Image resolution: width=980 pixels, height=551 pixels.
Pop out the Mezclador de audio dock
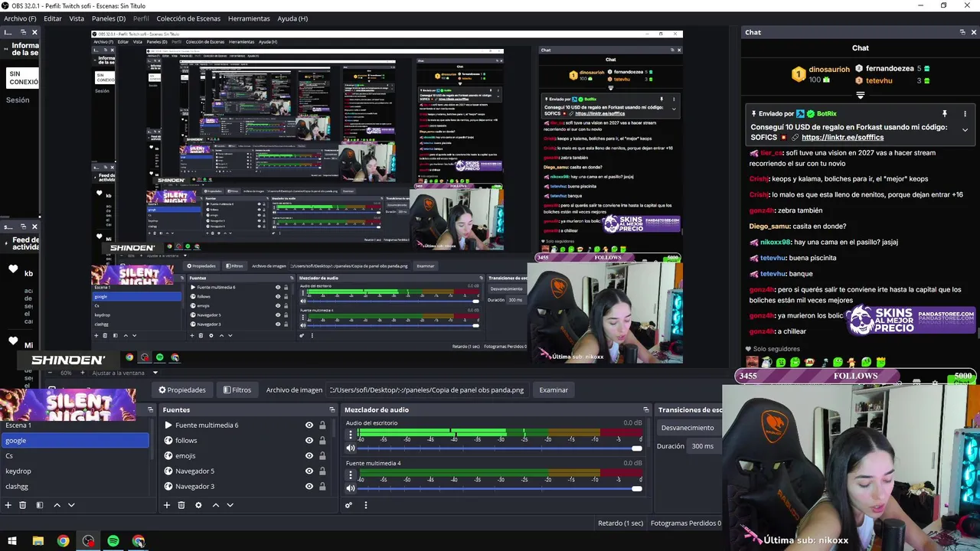click(x=646, y=410)
